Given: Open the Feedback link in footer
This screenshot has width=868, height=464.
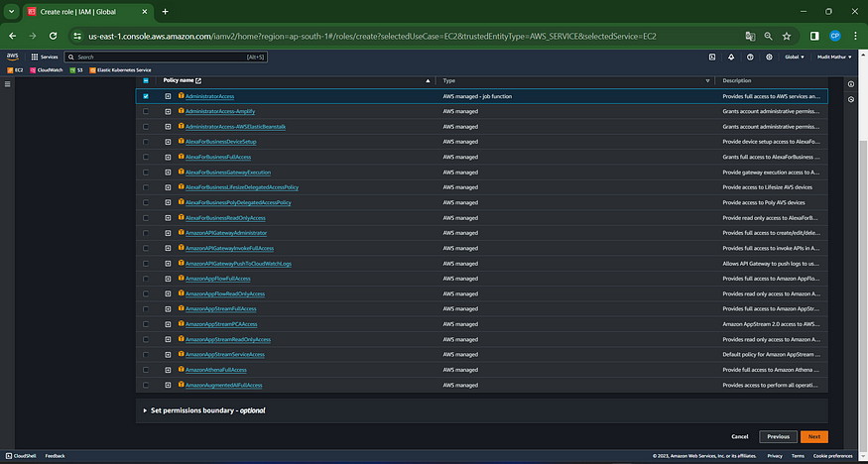Looking at the screenshot, I should [x=55, y=456].
